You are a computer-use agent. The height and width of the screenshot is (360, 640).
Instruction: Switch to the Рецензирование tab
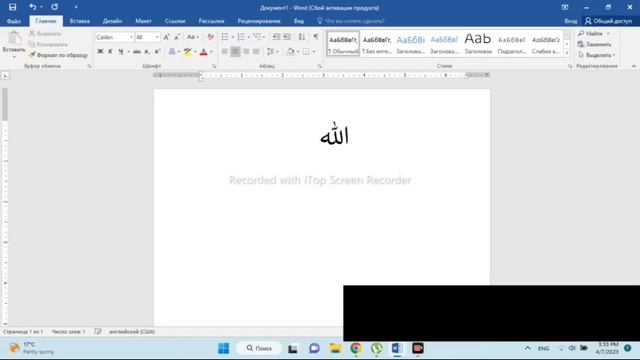click(x=259, y=21)
